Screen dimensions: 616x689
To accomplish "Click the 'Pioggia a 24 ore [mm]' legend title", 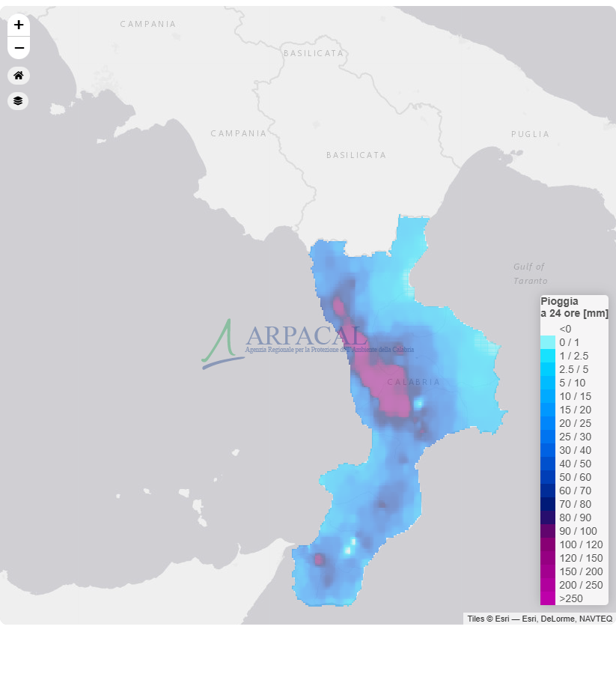I will pos(573,306).
